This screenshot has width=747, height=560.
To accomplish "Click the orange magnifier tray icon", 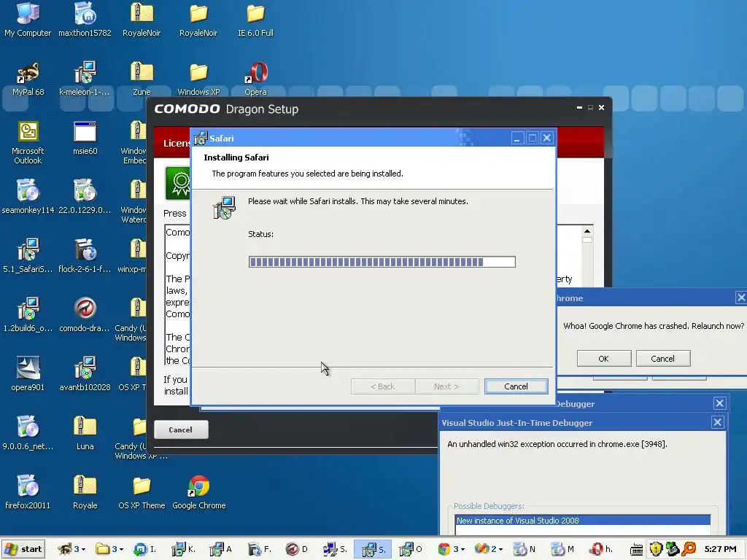I will pyautogui.click(x=689, y=549).
